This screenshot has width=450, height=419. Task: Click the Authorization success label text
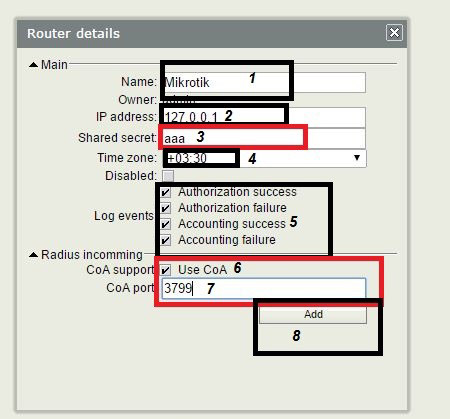(x=237, y=192)
